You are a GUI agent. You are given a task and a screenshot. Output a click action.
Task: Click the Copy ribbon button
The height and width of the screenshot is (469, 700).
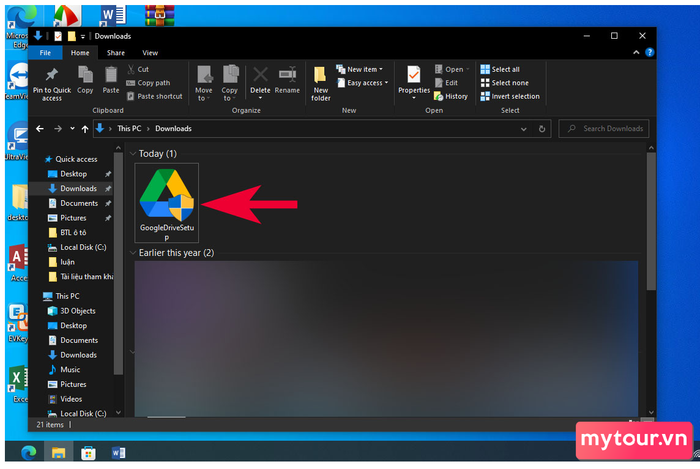coord(85,80)
